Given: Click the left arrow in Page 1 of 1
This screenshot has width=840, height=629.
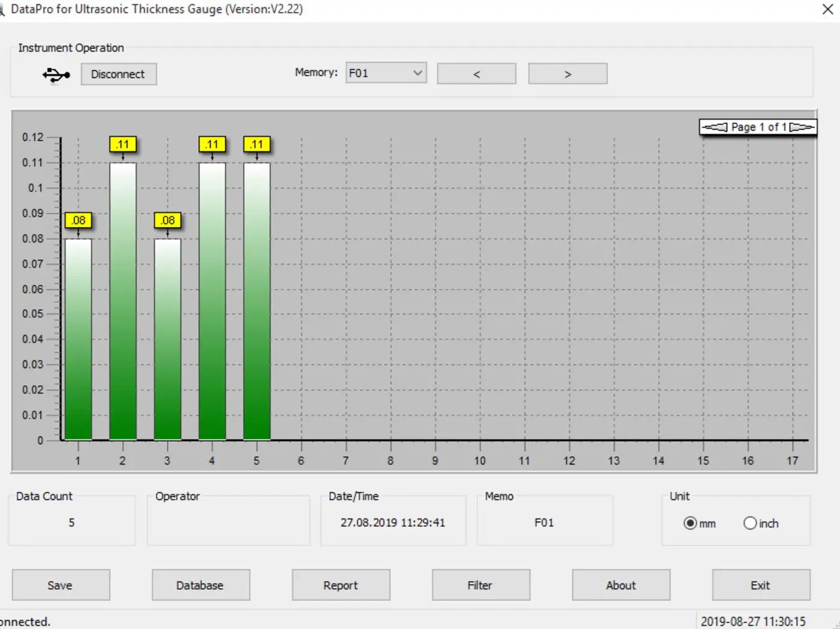Looking at the screenshot, I should [715, 127].
